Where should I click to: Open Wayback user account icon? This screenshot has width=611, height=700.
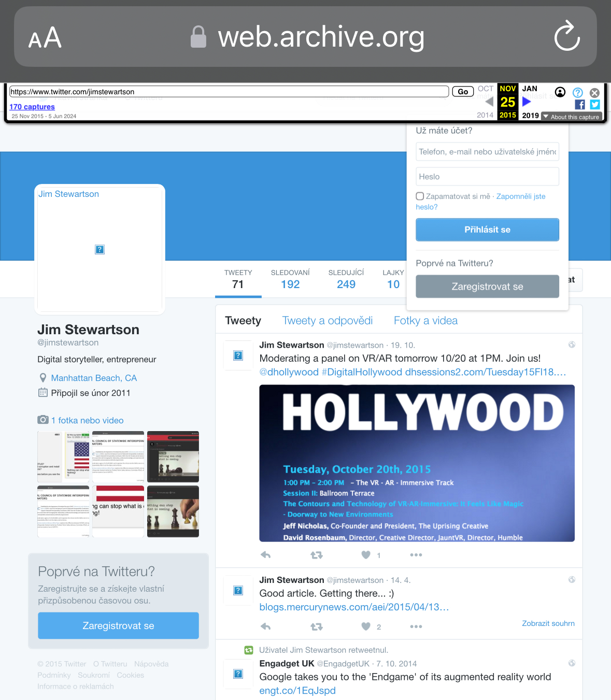point(560,92)
